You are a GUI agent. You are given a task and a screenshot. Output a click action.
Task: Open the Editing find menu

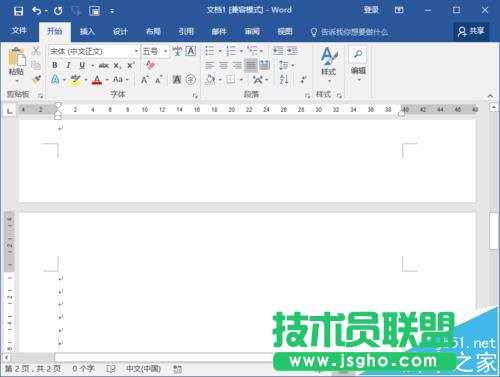[358, 64]
